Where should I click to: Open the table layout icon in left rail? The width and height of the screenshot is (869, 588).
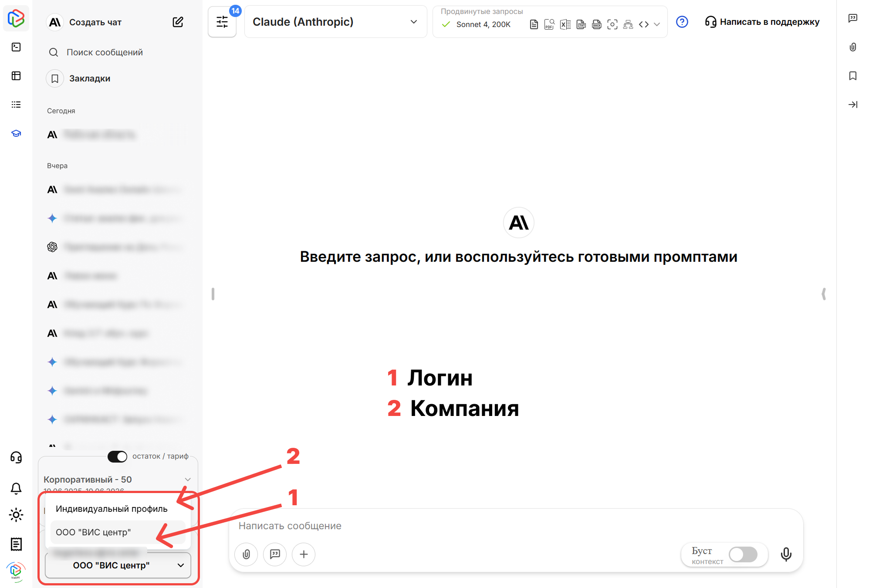[16, 76]
